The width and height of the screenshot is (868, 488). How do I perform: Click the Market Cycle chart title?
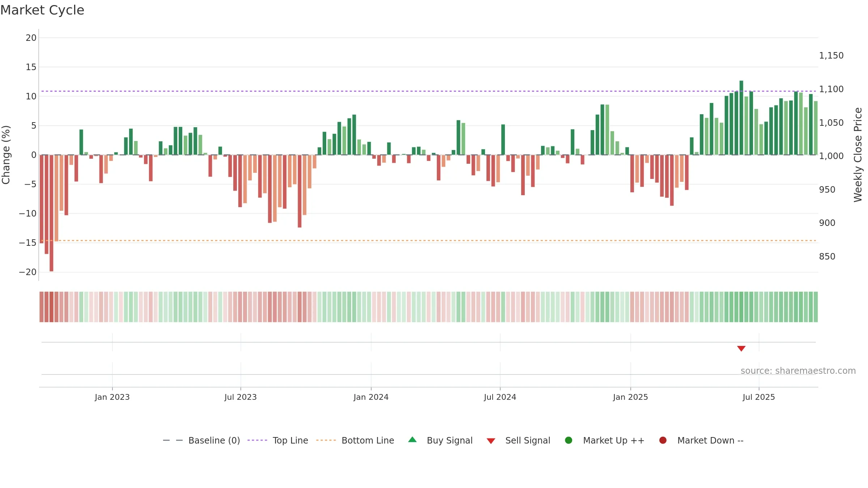click(42, 10)
